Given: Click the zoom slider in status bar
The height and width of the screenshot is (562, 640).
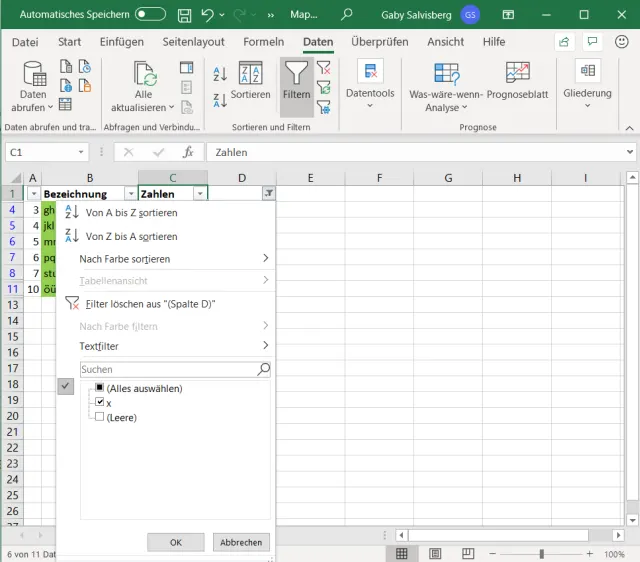Looking at the screenshot, I should pyautogui.click(x=541, y=554).
